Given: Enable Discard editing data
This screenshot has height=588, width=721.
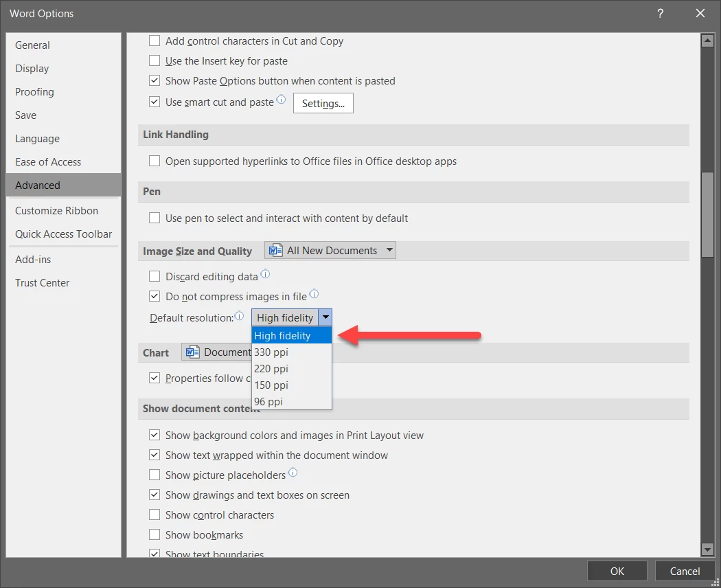Looking at the screenshot, I should (x=154, y=277).
